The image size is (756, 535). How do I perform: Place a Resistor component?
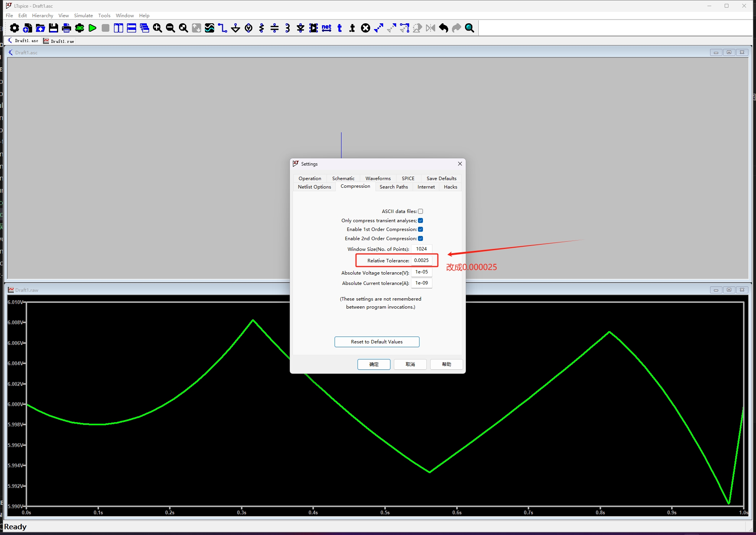click(262, 28)
